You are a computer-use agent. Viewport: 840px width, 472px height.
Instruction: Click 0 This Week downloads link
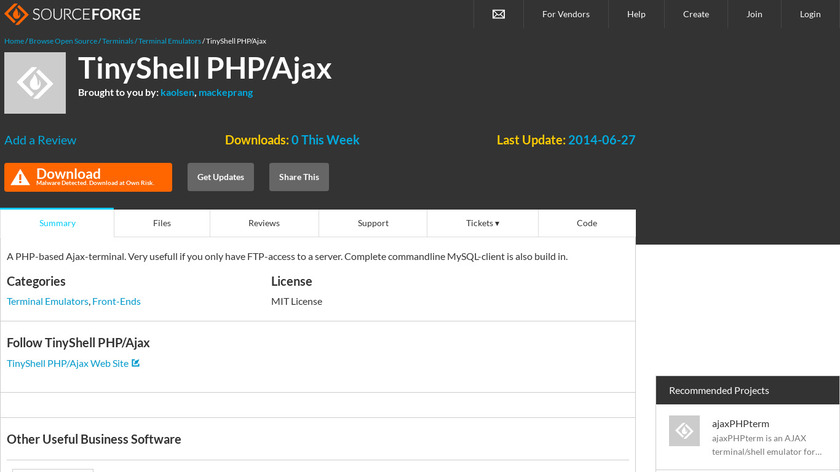click(x=325, y=140)
